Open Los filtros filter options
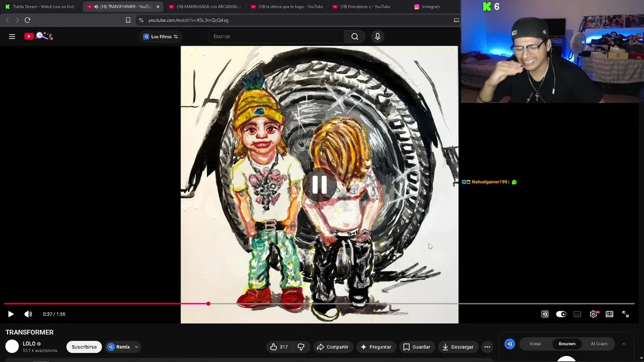This screenshot has width=644, height=362. coord(161,37)
